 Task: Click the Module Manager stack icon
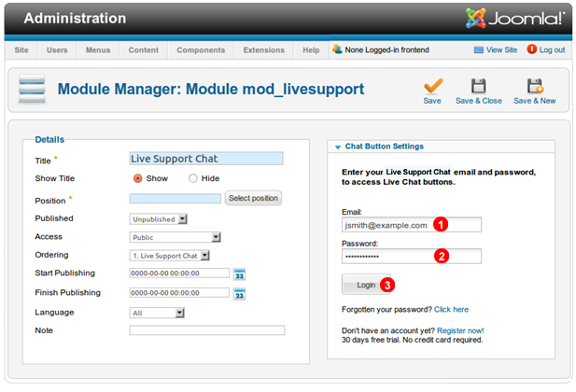coord(32,89)
